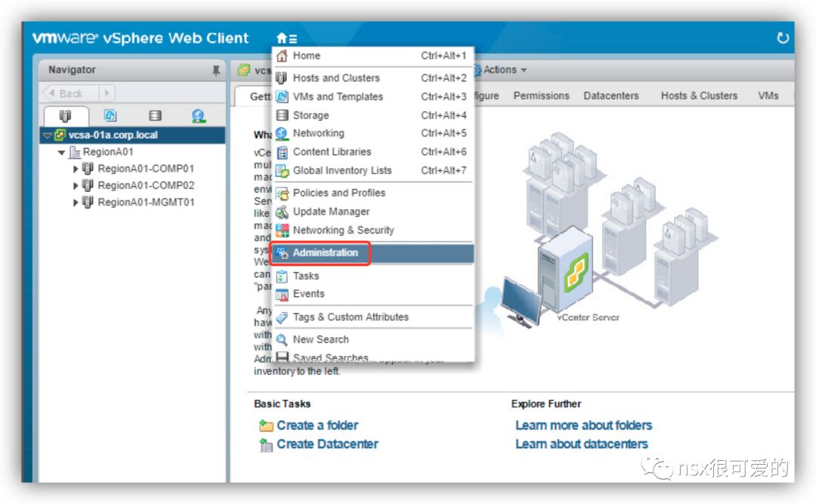Click the vcsa-01a.corp.local vCenter icon in tree
816x504 pixels.
coord(60,135)
